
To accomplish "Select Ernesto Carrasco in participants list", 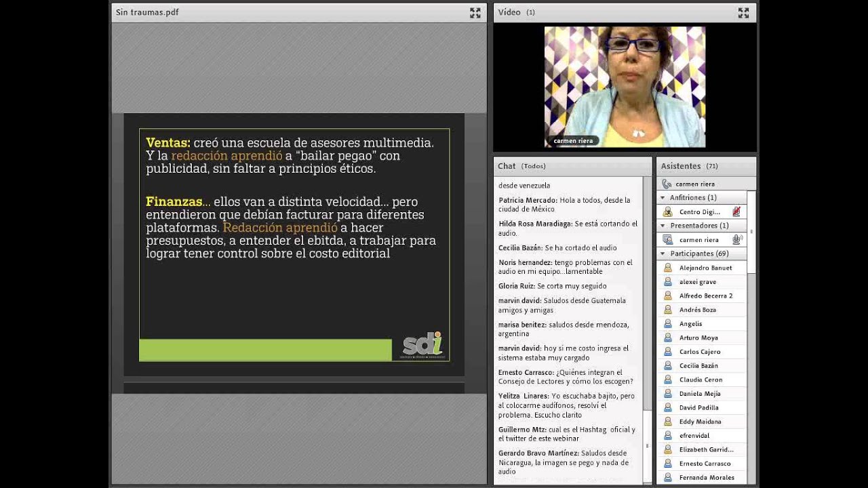I will coord(702,464).
